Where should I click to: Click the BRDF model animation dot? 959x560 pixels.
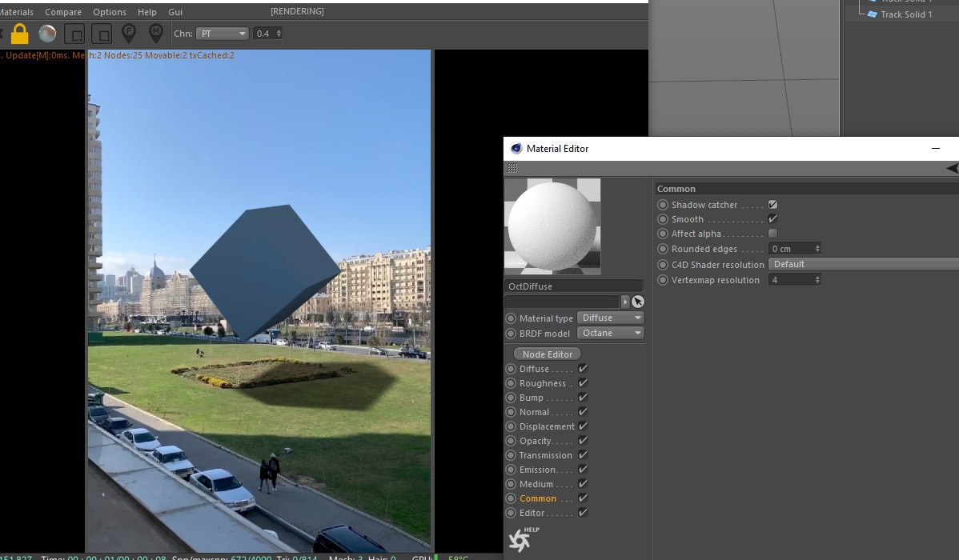(x=511, y=334)
